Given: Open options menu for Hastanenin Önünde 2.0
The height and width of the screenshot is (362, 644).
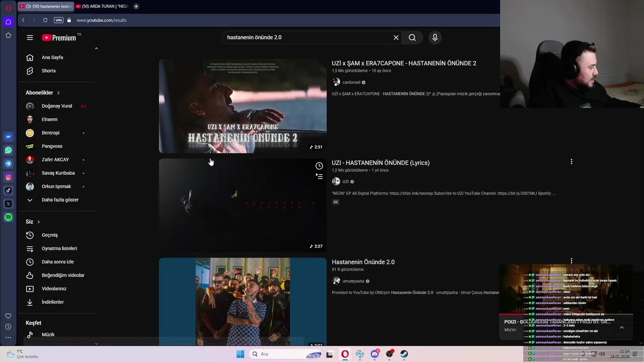Looking at the screenshot, I should [x=571, y=261].
